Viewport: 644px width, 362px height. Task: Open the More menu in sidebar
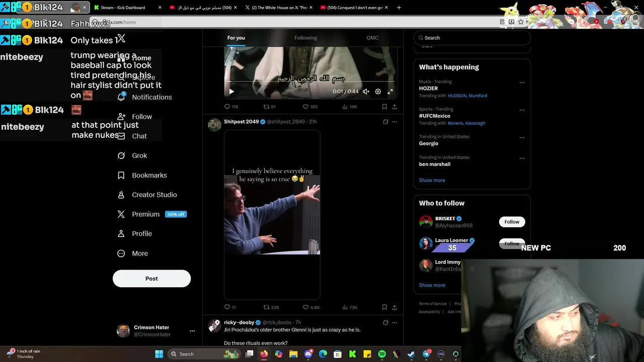[133, 253]
